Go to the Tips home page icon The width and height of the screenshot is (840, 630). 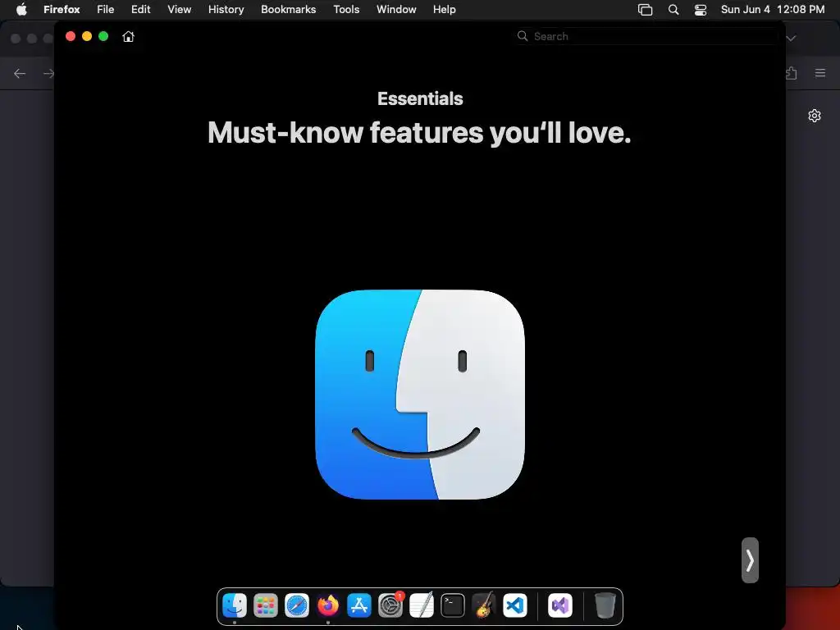[128, 36]
